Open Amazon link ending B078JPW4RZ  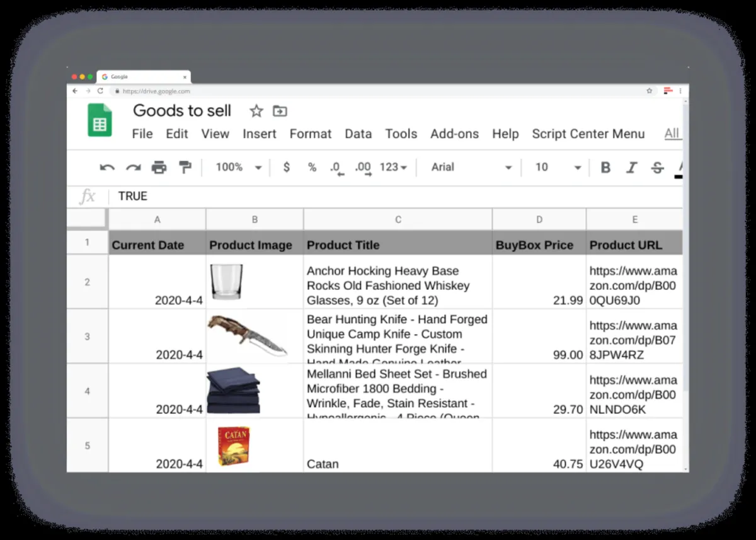click(633, 340)
